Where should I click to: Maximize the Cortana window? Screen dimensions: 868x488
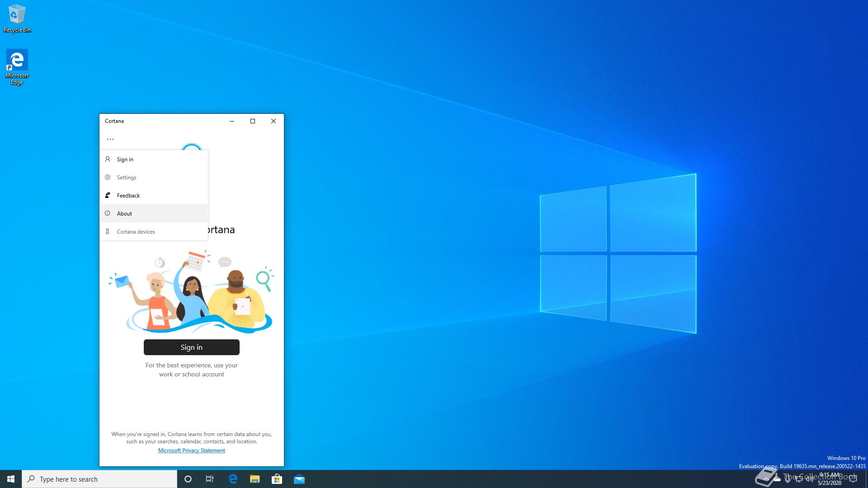(x=253, y=121)
